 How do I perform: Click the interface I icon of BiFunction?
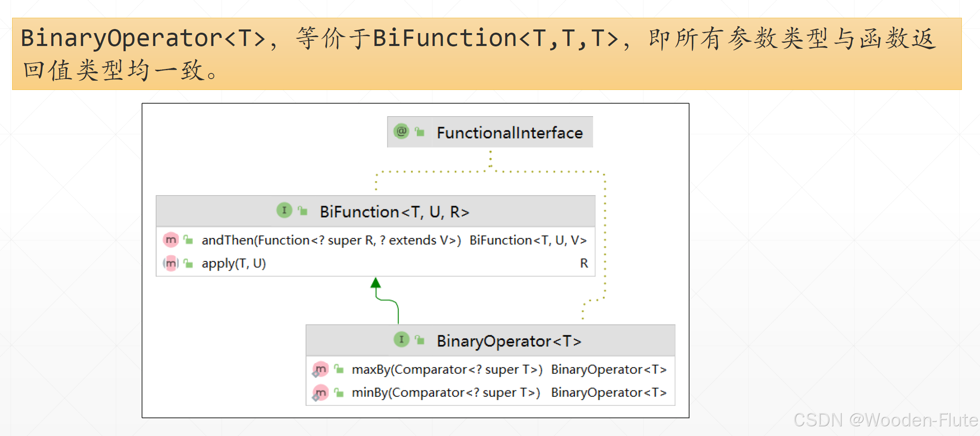pos(284,210)
